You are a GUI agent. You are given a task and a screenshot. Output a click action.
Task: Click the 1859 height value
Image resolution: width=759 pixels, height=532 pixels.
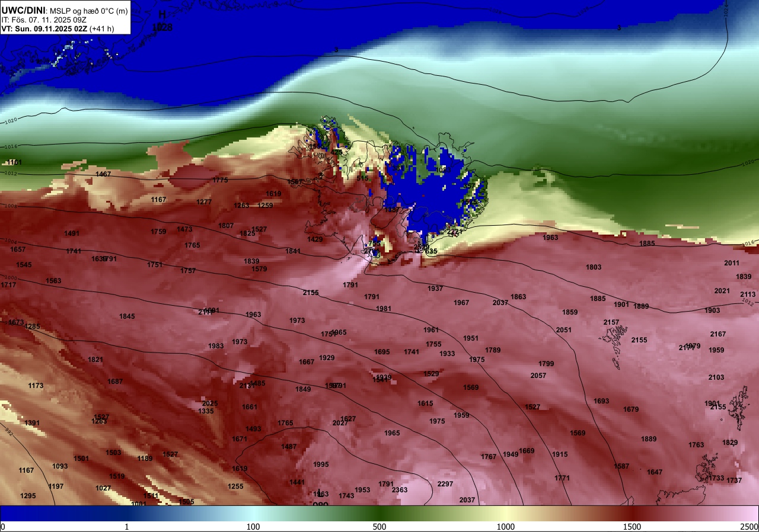tap(570, 312)
